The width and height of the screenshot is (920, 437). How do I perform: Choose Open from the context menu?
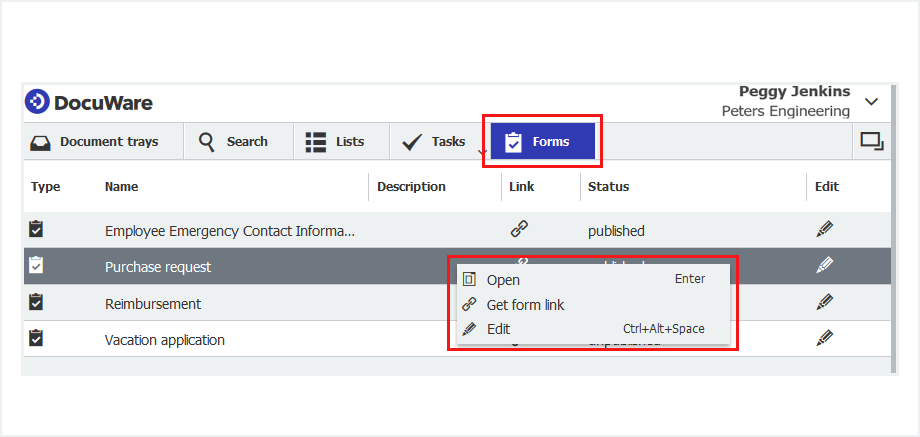(503, 280)
